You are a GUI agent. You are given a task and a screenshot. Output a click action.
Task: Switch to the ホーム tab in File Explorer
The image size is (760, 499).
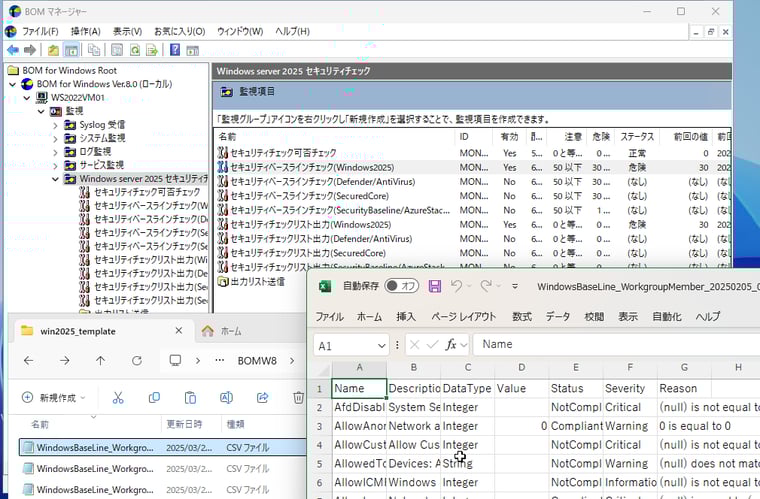(229, 331)
